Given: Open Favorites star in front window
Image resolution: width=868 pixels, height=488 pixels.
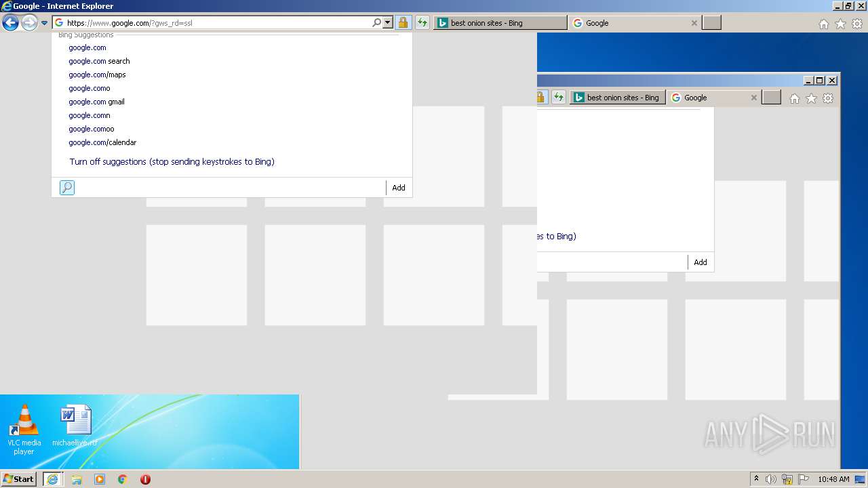Looking at the screenshot, I should [840, 24].
